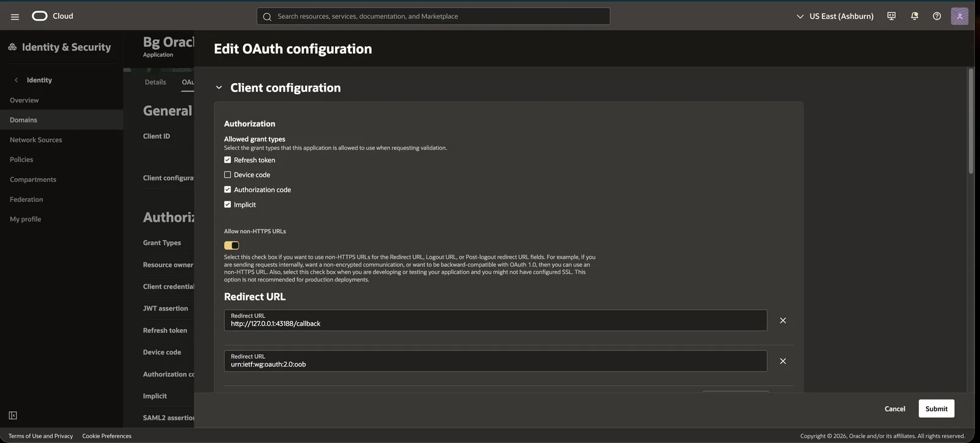Click the Device code row in background page
This screenshot has height=443, width=980.
click(x=162, y=352)
